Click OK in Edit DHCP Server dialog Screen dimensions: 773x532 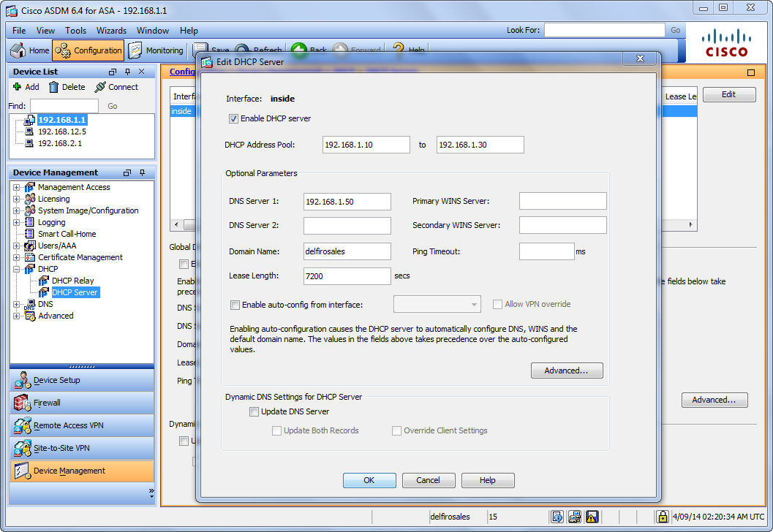(x=369, y=480)
